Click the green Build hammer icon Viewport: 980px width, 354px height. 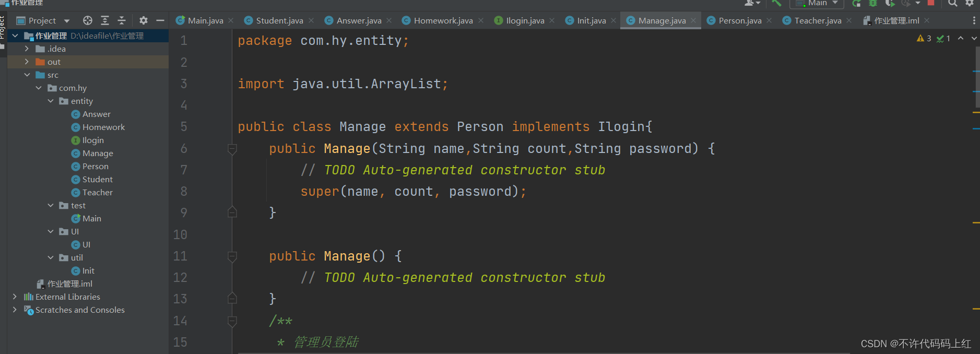777,3
